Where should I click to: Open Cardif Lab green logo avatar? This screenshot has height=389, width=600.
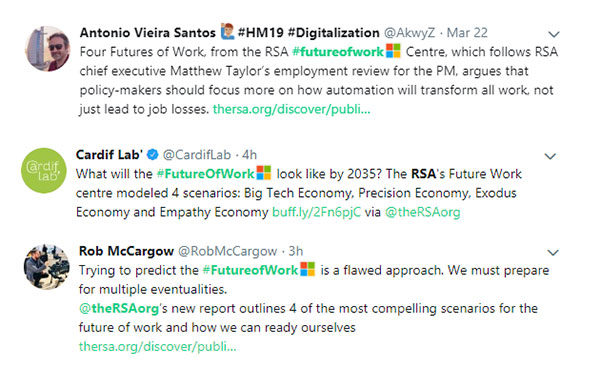(44, 171)
